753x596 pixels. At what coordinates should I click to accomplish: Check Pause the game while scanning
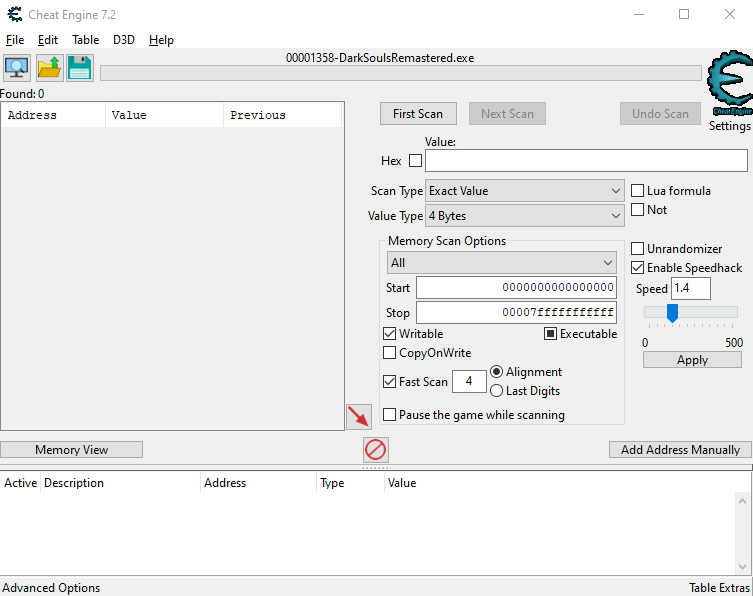389,414
